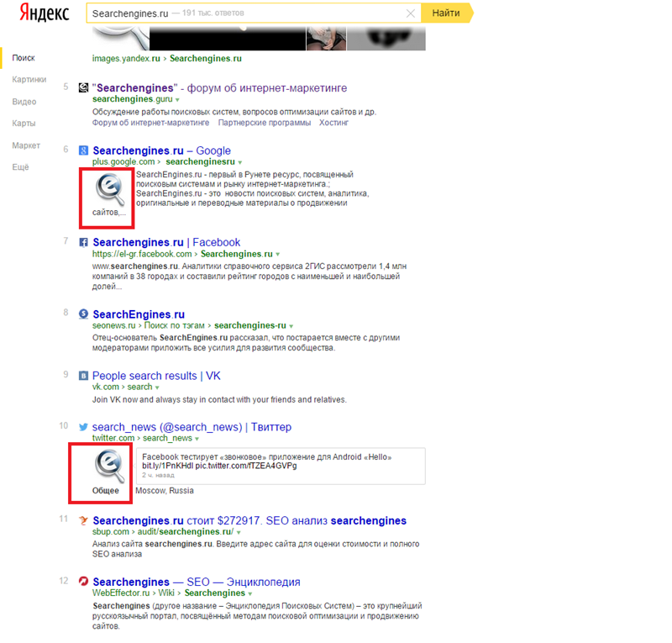Open the Searchengines.ru | Facebook result
Screen dimensions: 672x643
point(166,242)
